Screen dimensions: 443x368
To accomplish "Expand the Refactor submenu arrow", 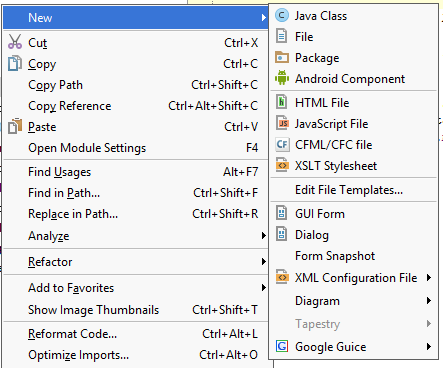I will (x=264, y=262).
